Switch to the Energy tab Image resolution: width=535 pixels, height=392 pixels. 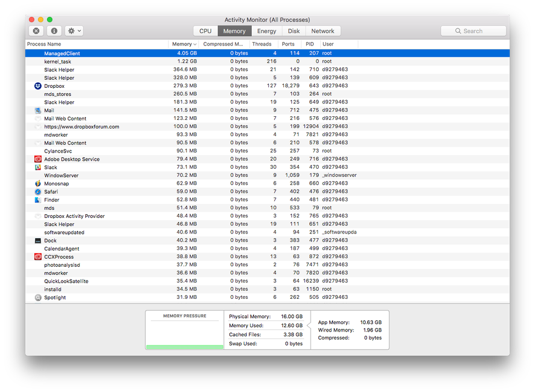point(267,31)
